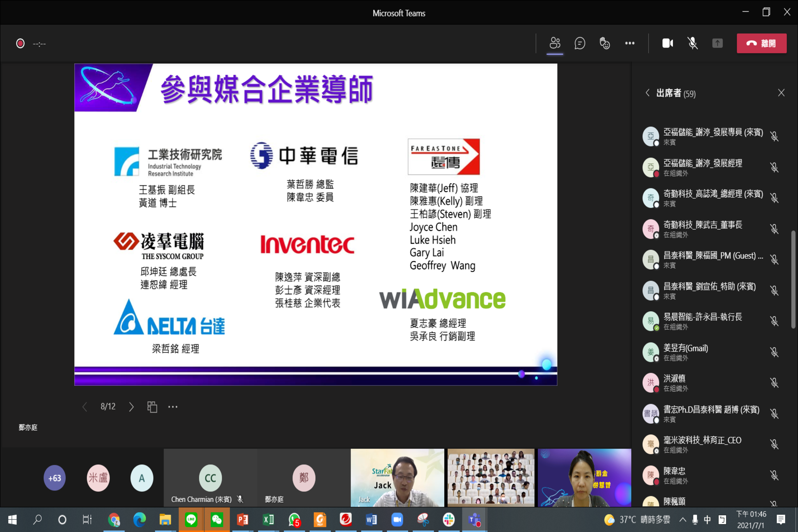Open Task View in taskbar
Image resolution: width=798 pixels, height=532 pixels.
tap(88, 520)
